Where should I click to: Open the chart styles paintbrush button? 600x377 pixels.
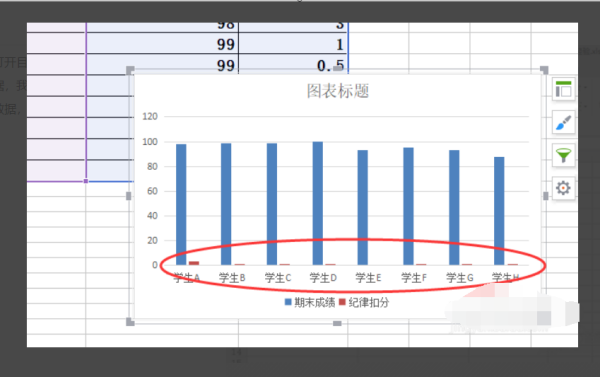coord(563,122)
